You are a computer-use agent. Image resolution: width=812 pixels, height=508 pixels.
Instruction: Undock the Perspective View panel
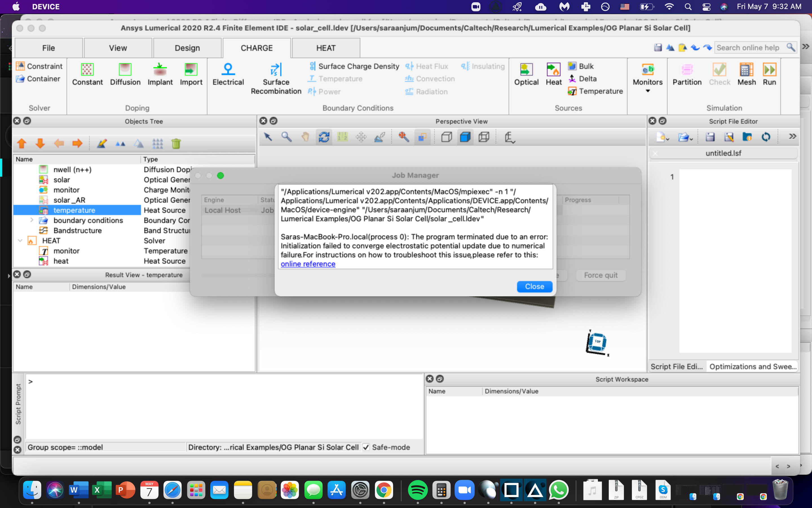[x=274, y=121]
